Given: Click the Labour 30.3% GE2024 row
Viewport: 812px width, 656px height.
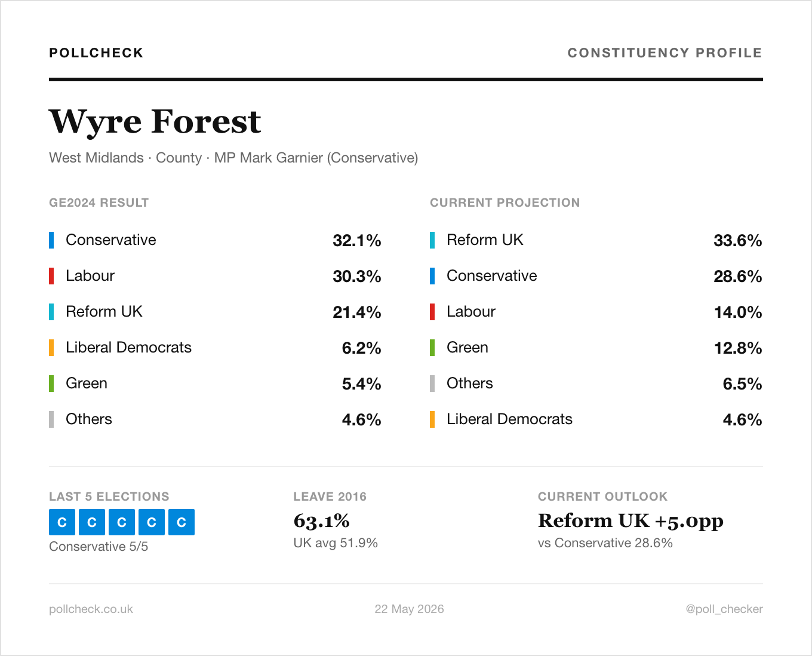Looking at the screenshot, I should (x=215, y=276).
